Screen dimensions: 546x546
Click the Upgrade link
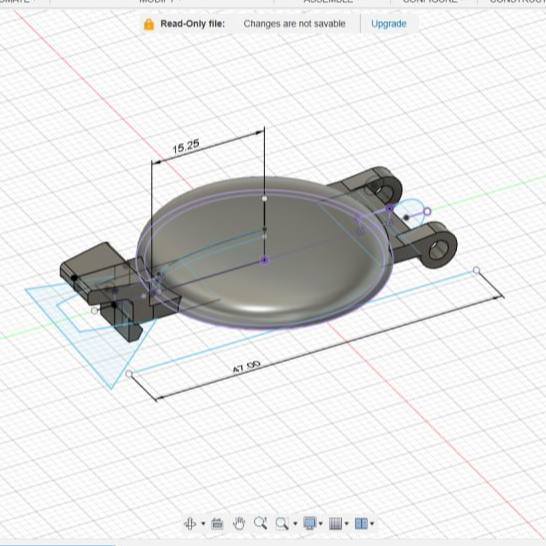389,24
